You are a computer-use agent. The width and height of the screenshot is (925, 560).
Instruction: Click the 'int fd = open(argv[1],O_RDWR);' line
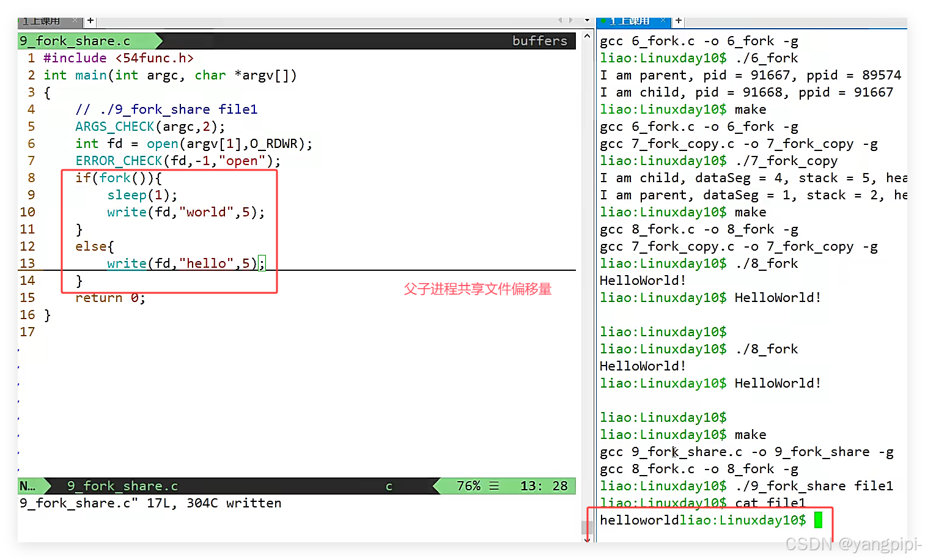click(x=194, y=144)
